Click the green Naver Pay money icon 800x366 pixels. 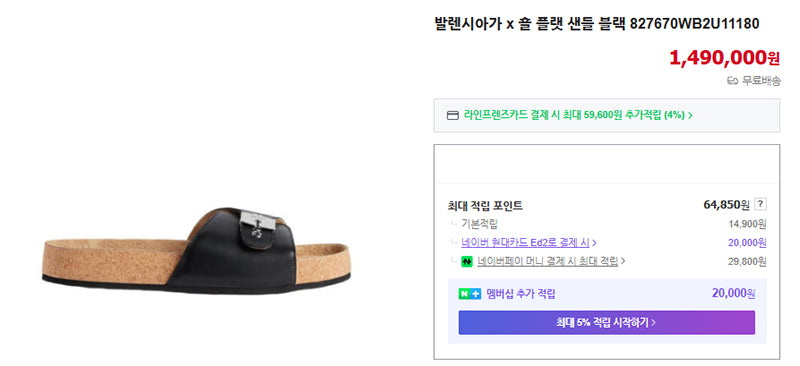pos(467,261)
